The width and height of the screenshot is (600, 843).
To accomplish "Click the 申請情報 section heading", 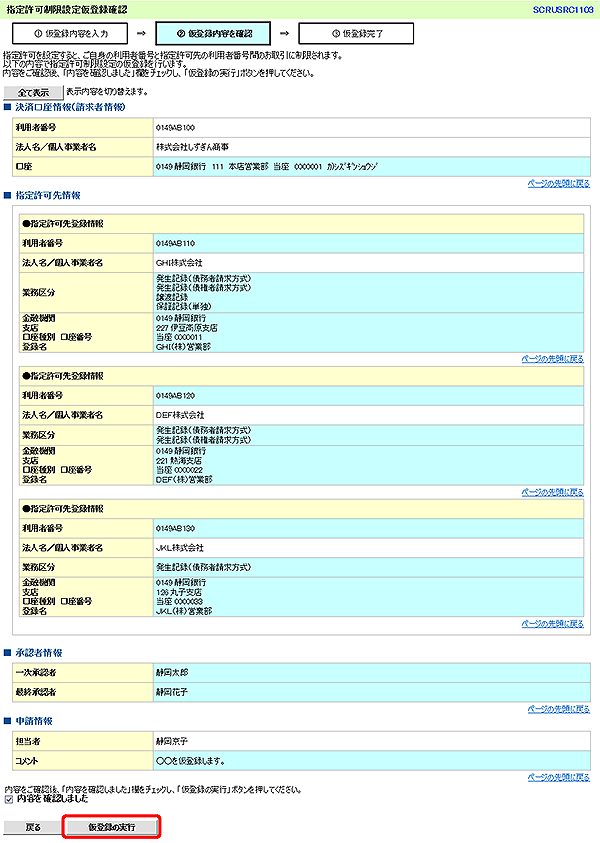I will [34, 721].
